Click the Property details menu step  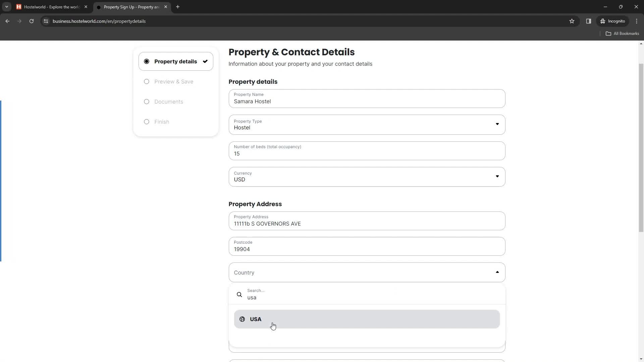176,61
